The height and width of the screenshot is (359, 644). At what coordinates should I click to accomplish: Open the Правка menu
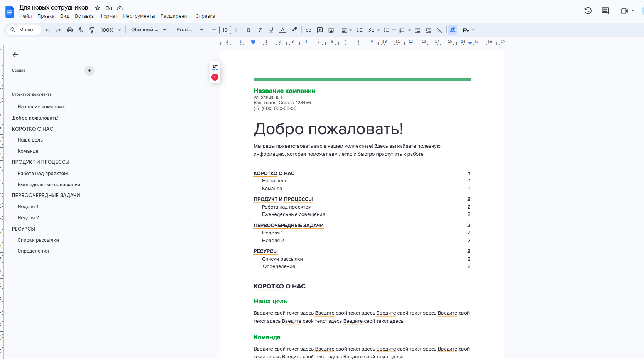46,16
